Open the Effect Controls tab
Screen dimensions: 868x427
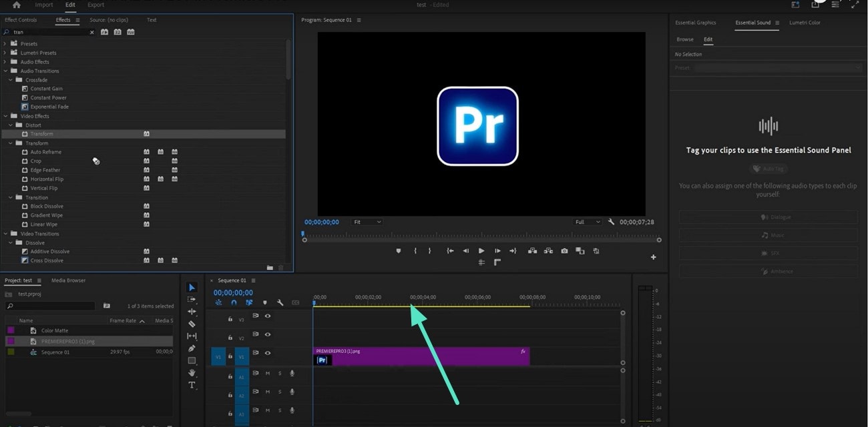coord(21,20)
